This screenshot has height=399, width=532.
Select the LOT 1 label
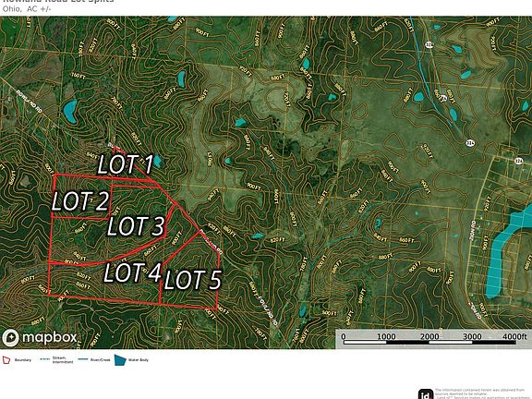(126, 164)
